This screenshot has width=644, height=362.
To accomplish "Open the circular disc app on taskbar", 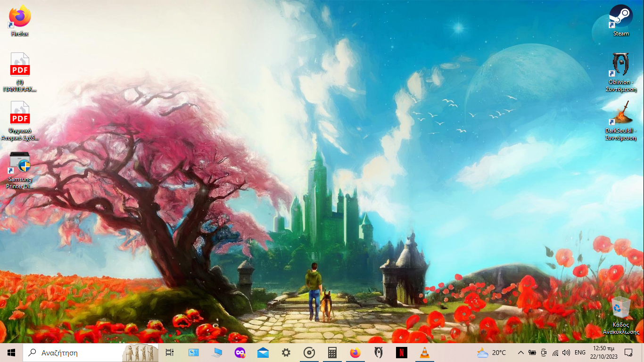I will click(309, 353).
